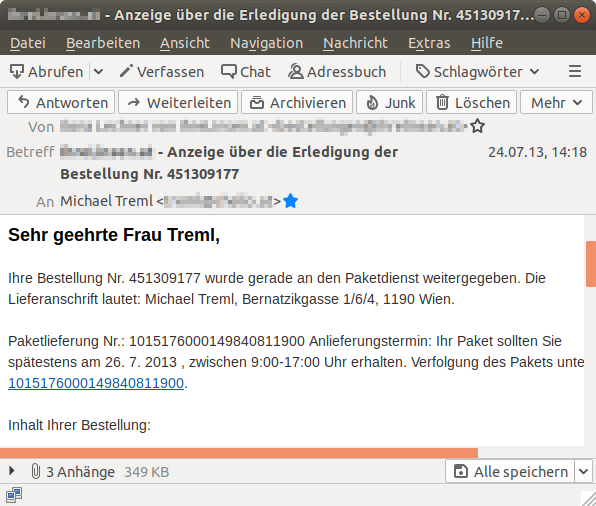The width and height of the screenshot is (596, 506).
Task: Open the Datei menu
Action: pyautogui.click(x=28, y=43)
